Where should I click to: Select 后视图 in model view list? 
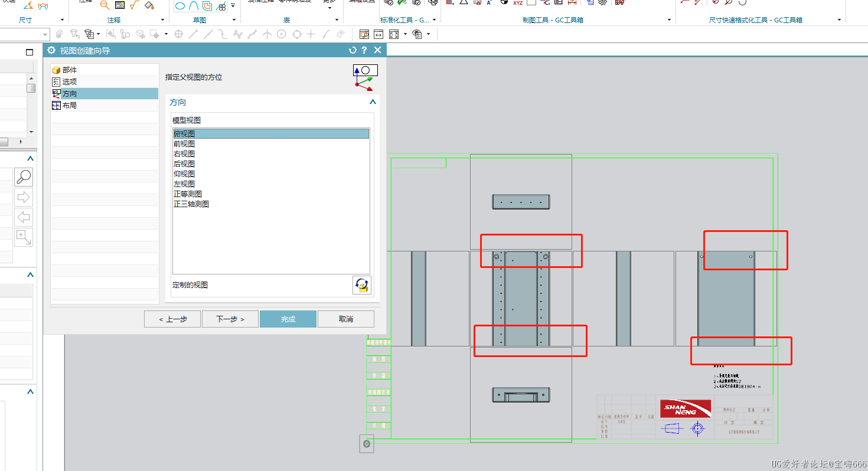[x=271, y=164]
